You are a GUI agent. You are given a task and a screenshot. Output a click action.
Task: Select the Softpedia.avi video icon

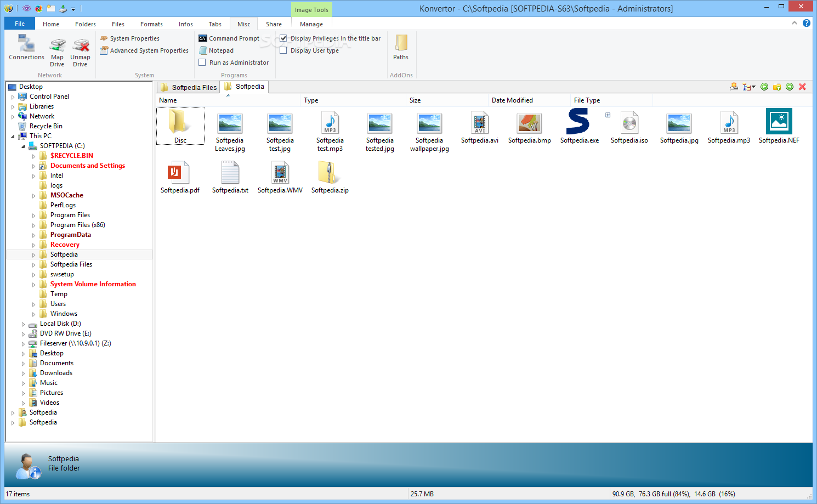point(480,123)
